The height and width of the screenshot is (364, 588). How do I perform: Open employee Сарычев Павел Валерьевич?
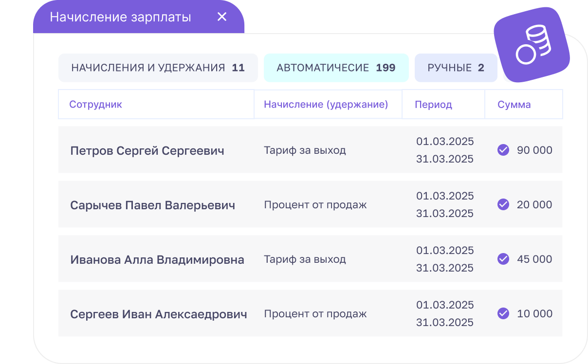click(x=152, y=205)
